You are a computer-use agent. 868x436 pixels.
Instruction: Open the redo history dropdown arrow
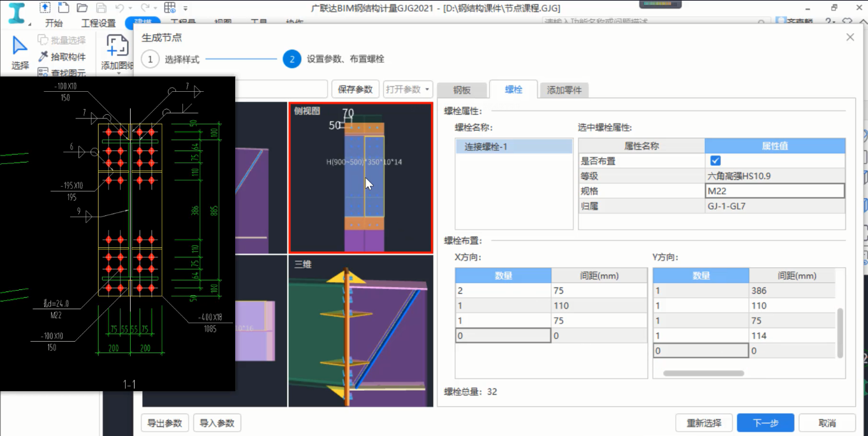click(155, 8)
